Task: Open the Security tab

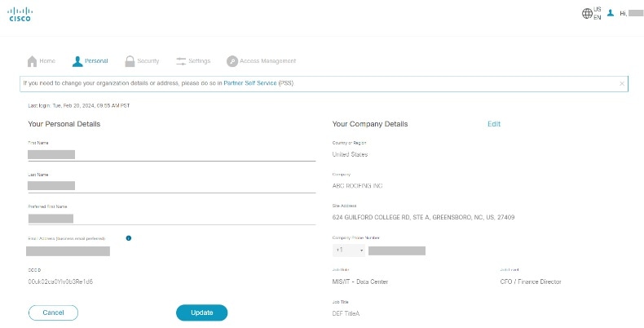Action: tap(142, 61)
